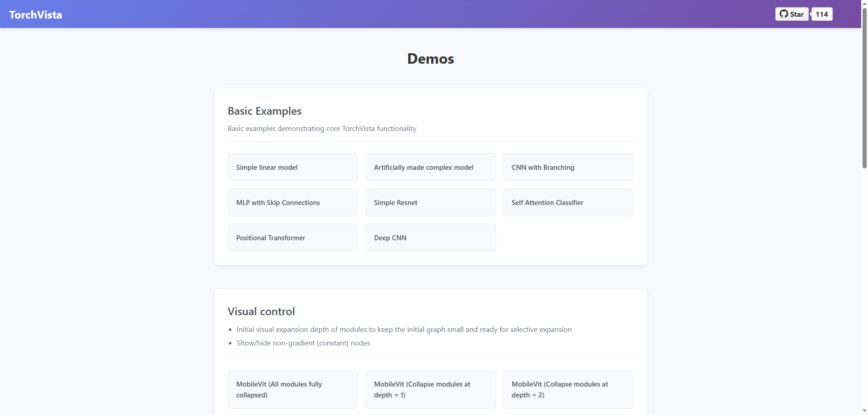Viewport: 868px width, 415px height.
Task: Click the page vertical scrollbar thumb
Action: coord(864,90)
